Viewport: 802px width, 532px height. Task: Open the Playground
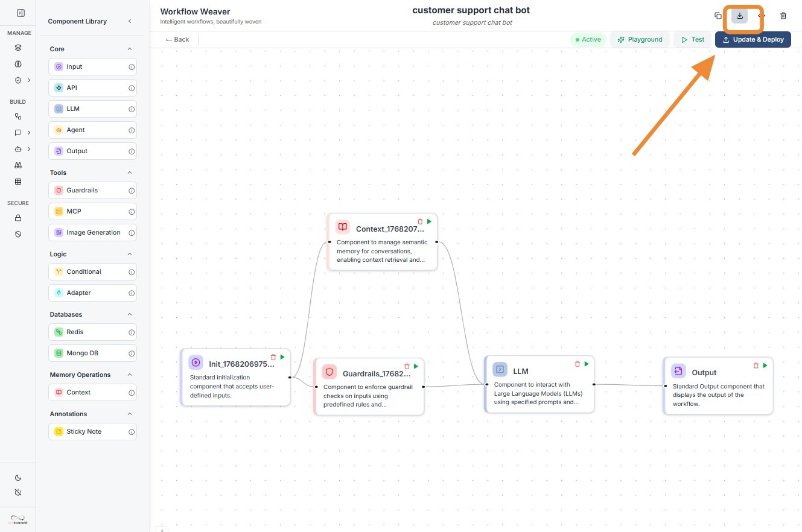click(640, 40)
